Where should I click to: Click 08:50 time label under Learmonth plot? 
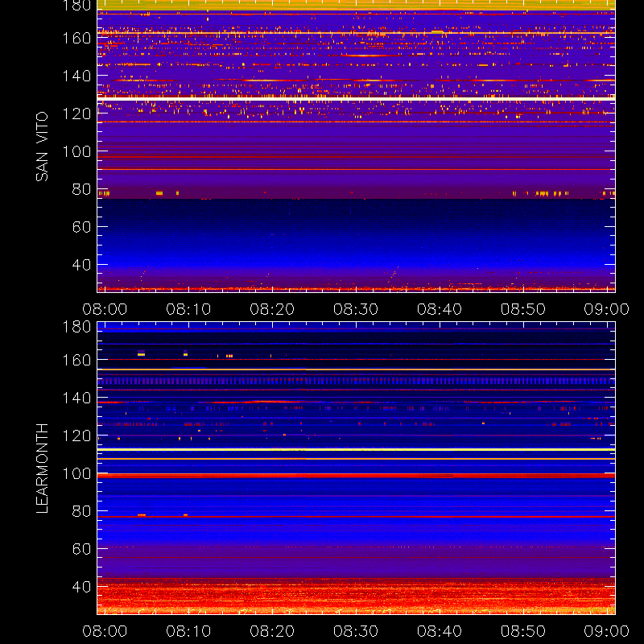(523, 631)
